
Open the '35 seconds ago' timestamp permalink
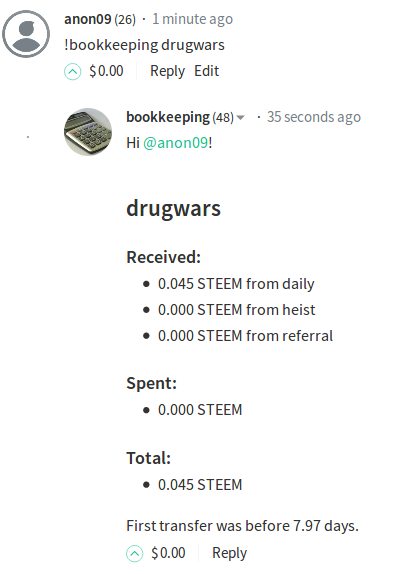pyautogui.click(x=314, y=117)
